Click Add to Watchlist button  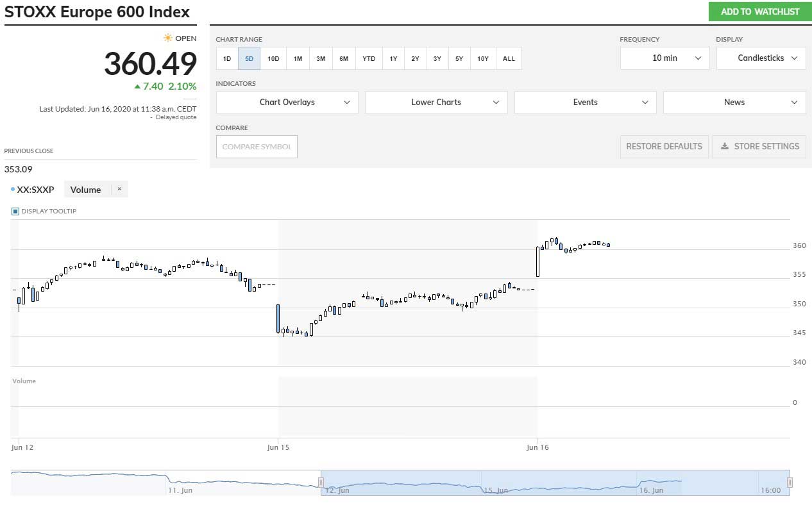760,12
